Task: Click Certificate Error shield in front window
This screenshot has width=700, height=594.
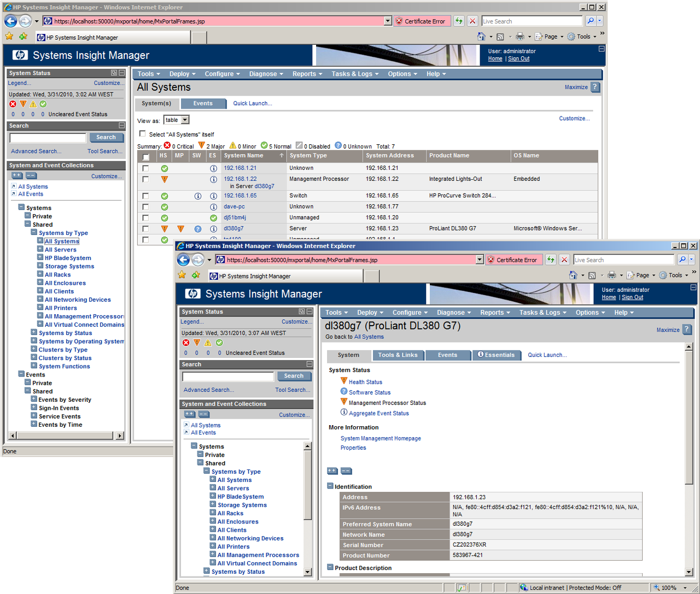Action: coord(491,260)
